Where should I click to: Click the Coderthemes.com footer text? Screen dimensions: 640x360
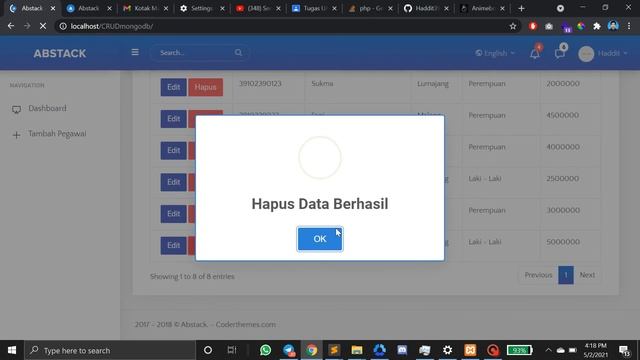[x=246, y=324]
